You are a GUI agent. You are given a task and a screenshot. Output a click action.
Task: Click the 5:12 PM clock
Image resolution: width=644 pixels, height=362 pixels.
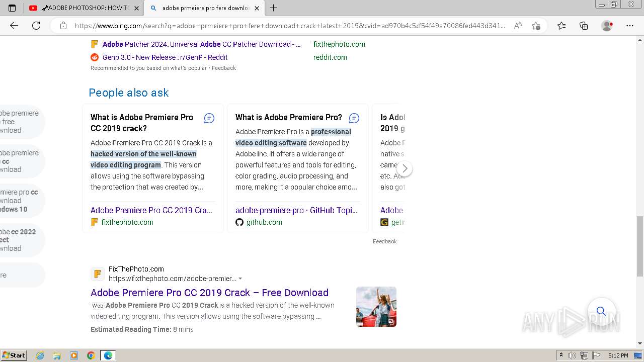coord(618,355)
